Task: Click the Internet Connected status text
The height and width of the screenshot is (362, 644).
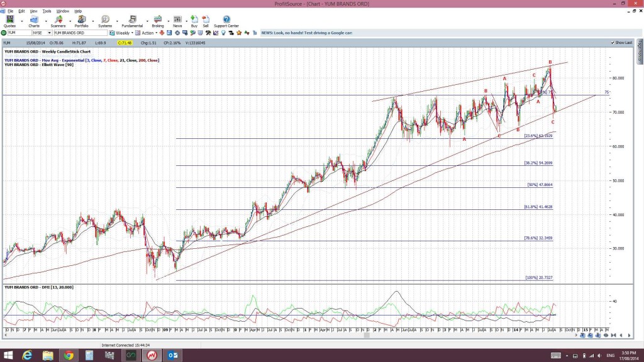Action: (126, 345)
